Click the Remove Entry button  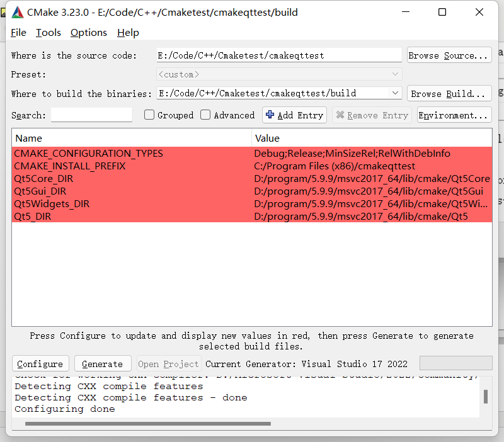372,115
